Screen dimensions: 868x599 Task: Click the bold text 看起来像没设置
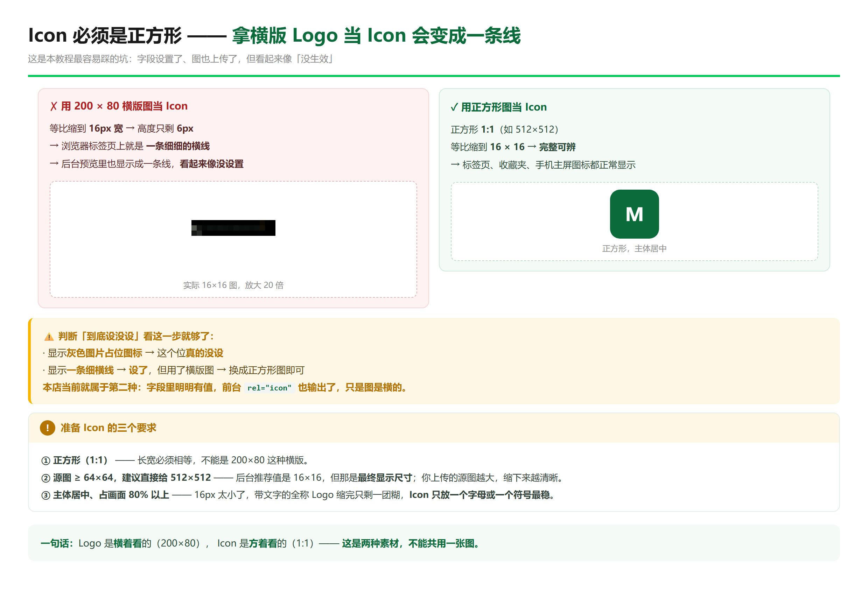coord(212,164)
